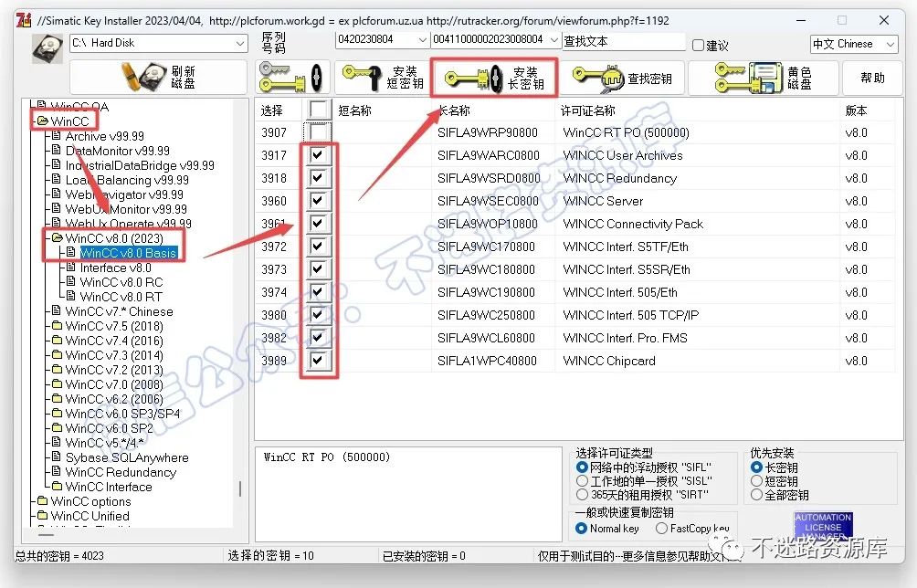Select DataMonitor v99.99 tree item
This screenshot has width=917, height=588.
117,151
